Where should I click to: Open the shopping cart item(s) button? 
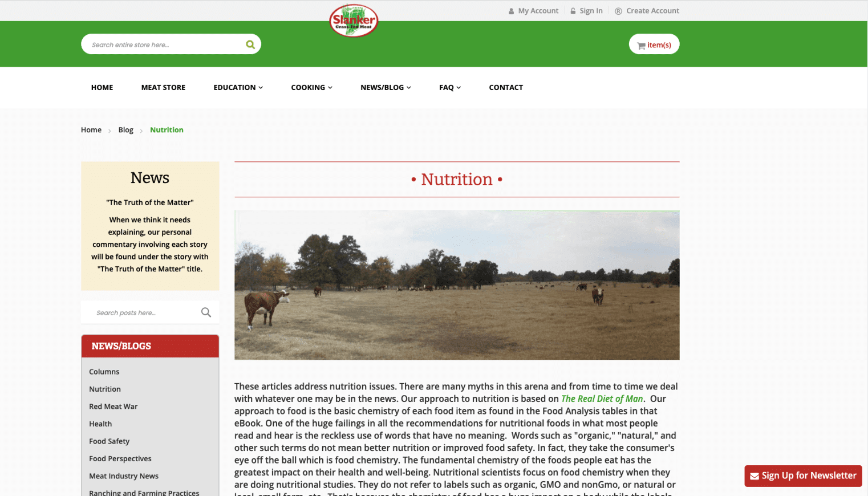(x=654, y=44)
